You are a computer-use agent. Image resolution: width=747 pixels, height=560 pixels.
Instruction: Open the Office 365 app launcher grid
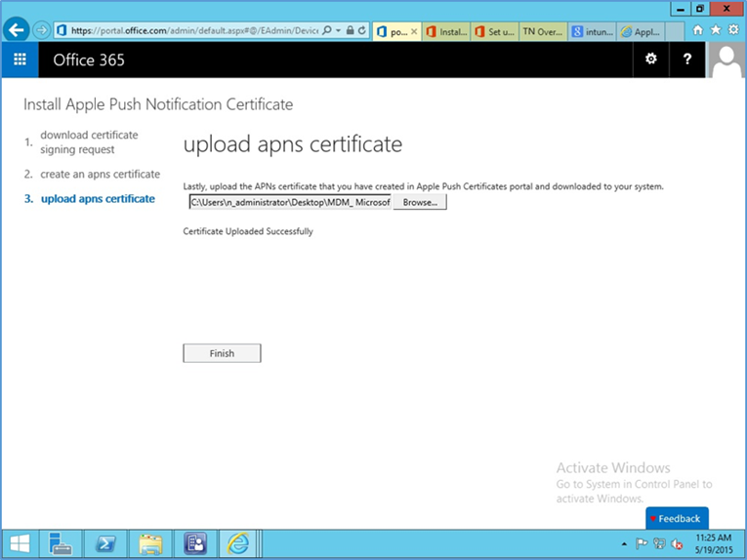coord(20,60)
